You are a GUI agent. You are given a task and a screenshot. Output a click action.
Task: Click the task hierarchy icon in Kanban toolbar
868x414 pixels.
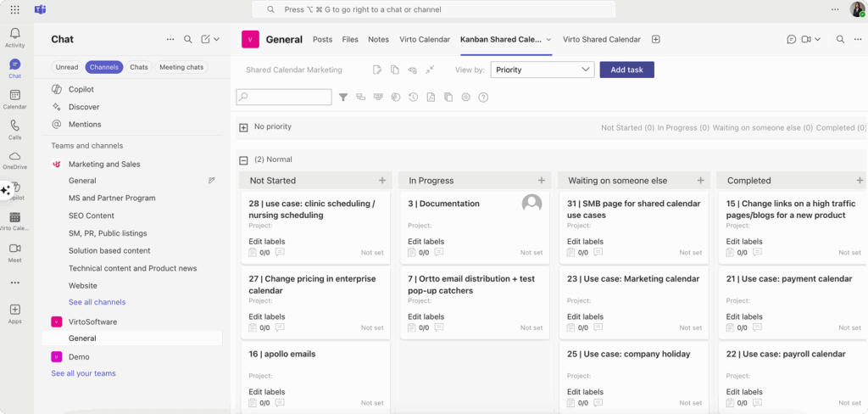(361, 98)
